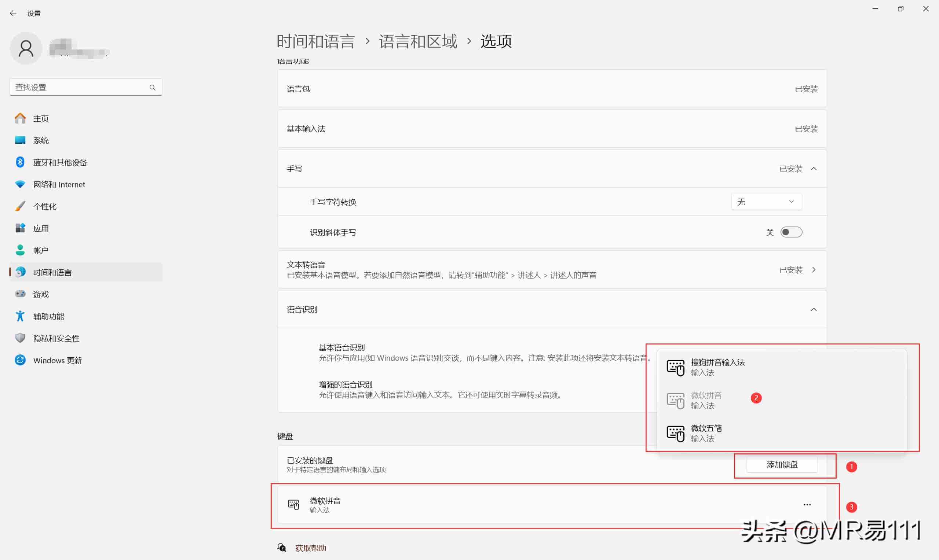
Task: Click 已安装的键盘 label
Action: [x=310, y=460]
